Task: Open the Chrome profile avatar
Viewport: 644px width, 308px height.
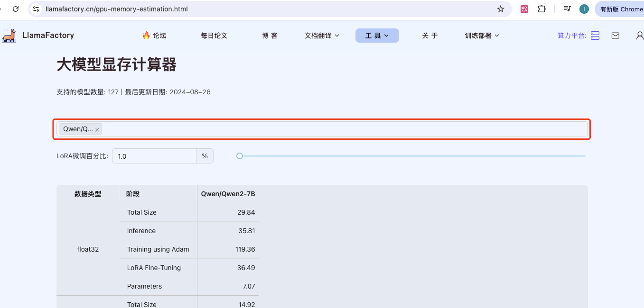Action: (x=584, y=9)
